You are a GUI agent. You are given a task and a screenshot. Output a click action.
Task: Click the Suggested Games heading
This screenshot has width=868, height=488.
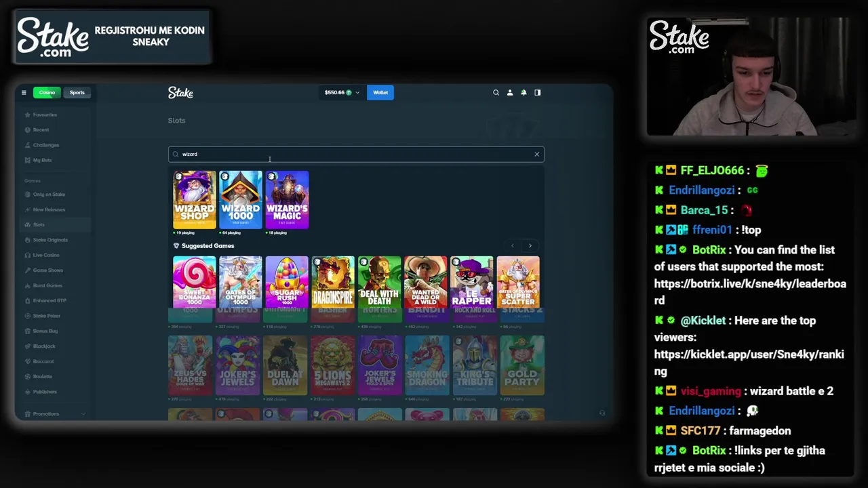coord(208,246)
